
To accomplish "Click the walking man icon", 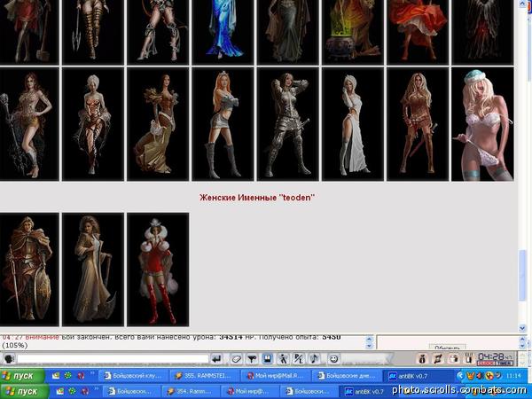I will pos(283,358).
